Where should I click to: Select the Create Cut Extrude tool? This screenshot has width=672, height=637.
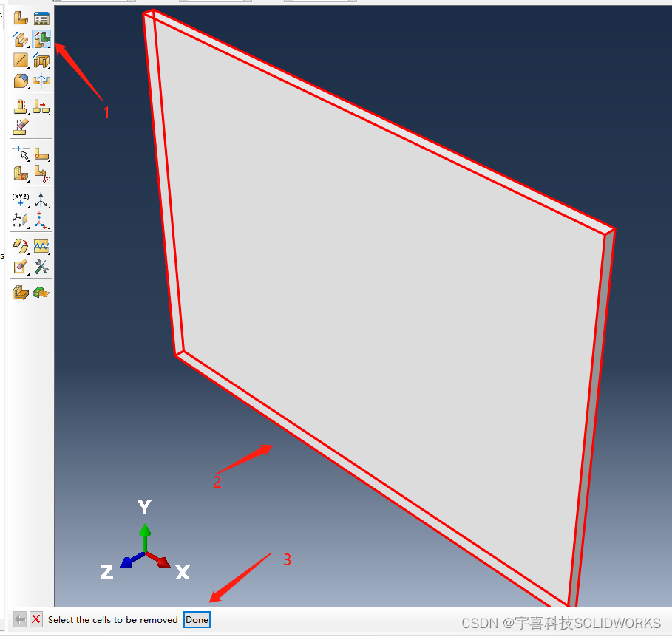tap(41, 60)
